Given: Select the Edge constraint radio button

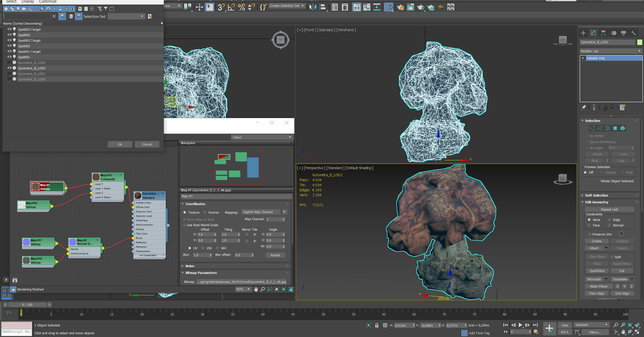Looking at the screenshot, I should (x=609, y=220).
